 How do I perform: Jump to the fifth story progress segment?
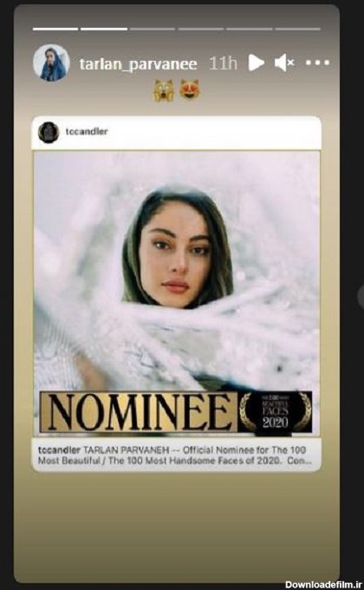click(x=250, y=29)
